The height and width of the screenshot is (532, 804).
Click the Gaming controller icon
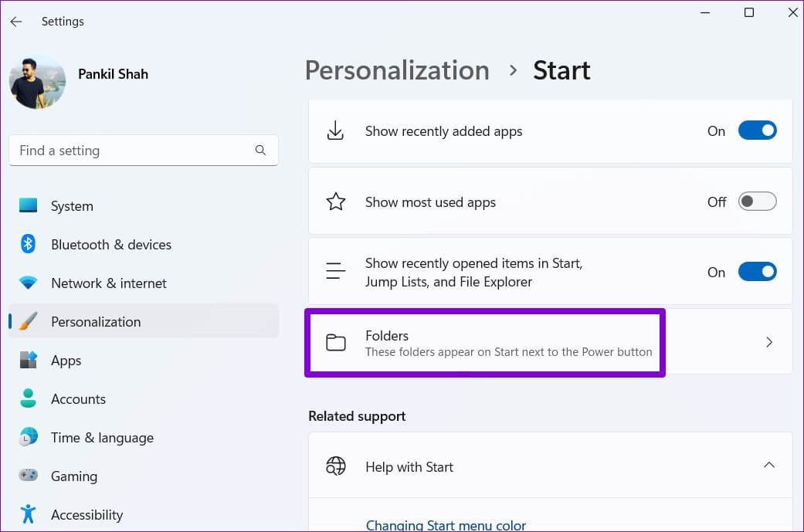click(x=29, y=475)
